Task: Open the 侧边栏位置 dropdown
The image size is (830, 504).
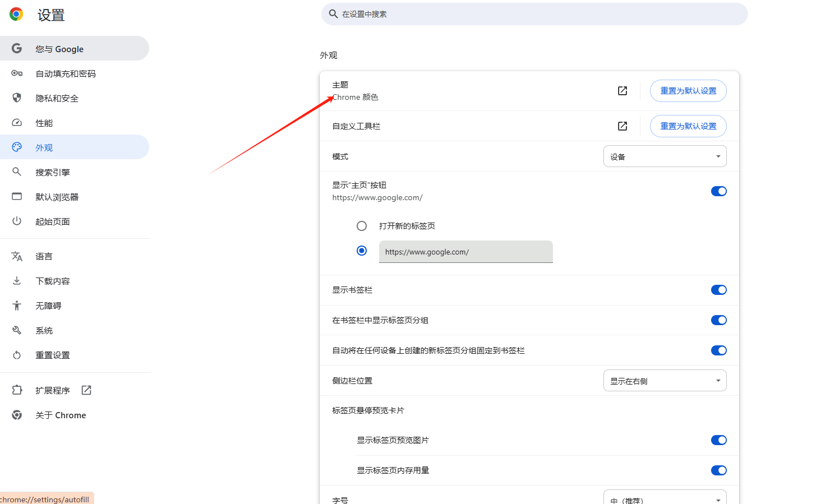Action: [x=665, y=381]
